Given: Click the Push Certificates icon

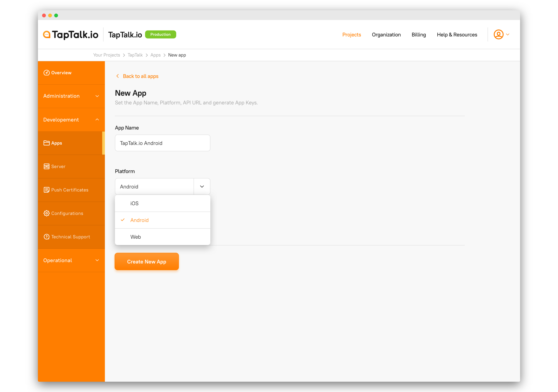Looking at the screenshot, I should [x=46, y=190].
